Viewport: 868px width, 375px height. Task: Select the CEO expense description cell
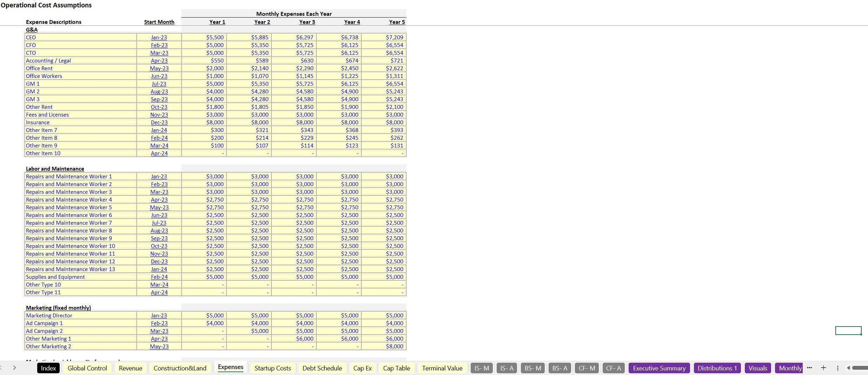[x=81, y=37]
